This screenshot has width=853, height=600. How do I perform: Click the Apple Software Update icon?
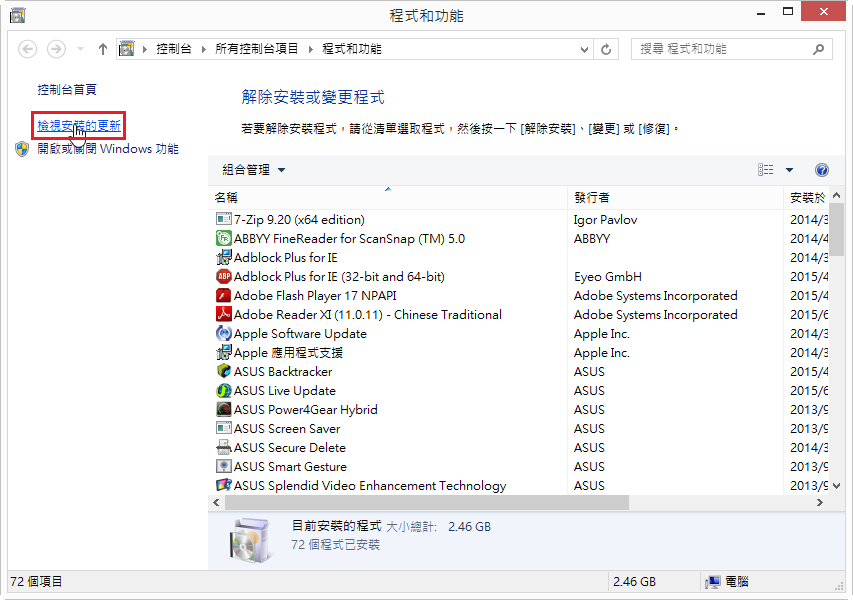[223, 333]
